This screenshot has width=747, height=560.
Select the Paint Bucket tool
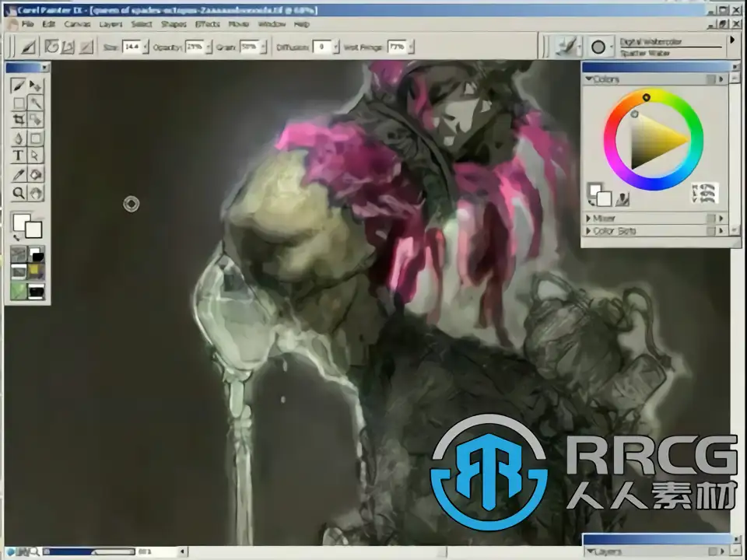pyautogui.click(x=35, y=175)
